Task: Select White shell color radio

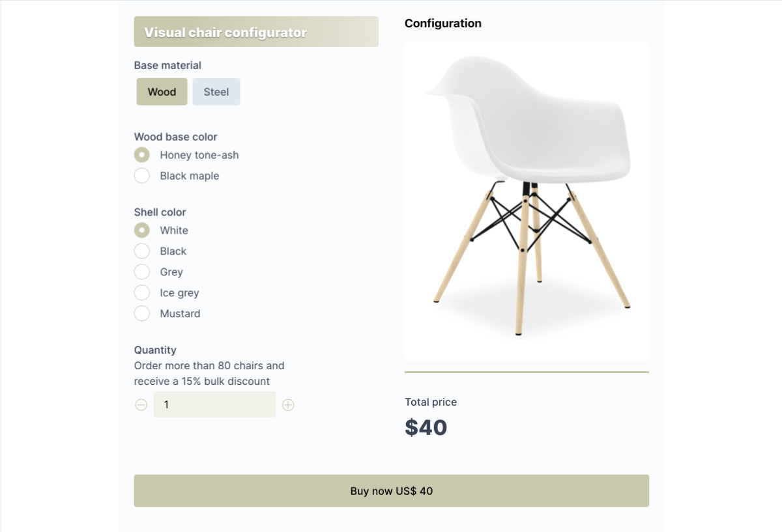Action: pyautogui.click(x=142, y=231)
